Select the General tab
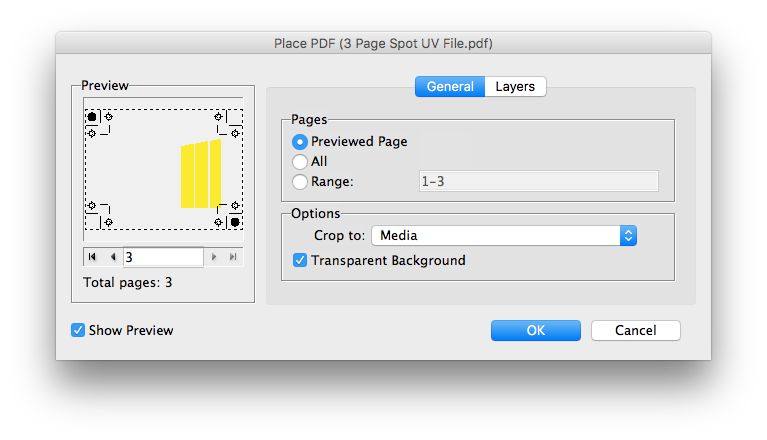 [x=450, y=87]
